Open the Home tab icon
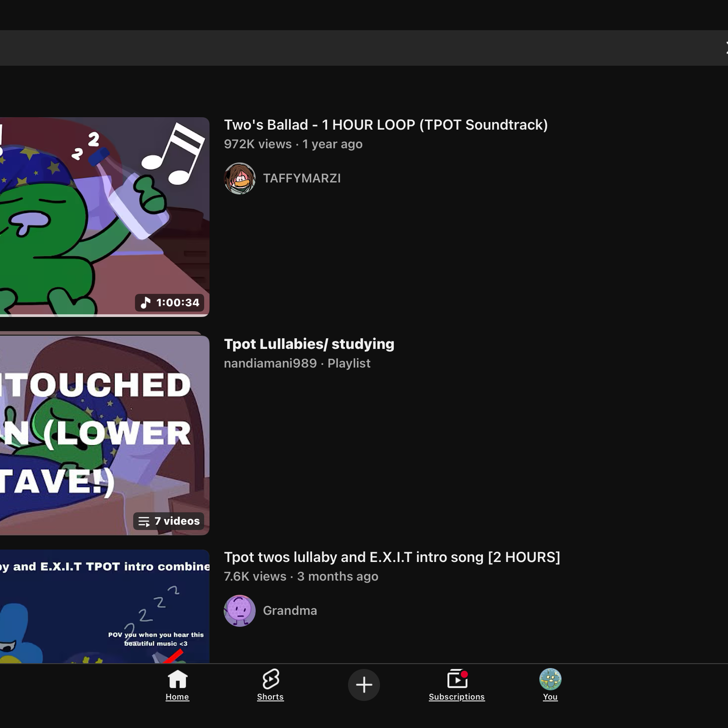Screen dimensions: 728x728 (x=177, y=679)
